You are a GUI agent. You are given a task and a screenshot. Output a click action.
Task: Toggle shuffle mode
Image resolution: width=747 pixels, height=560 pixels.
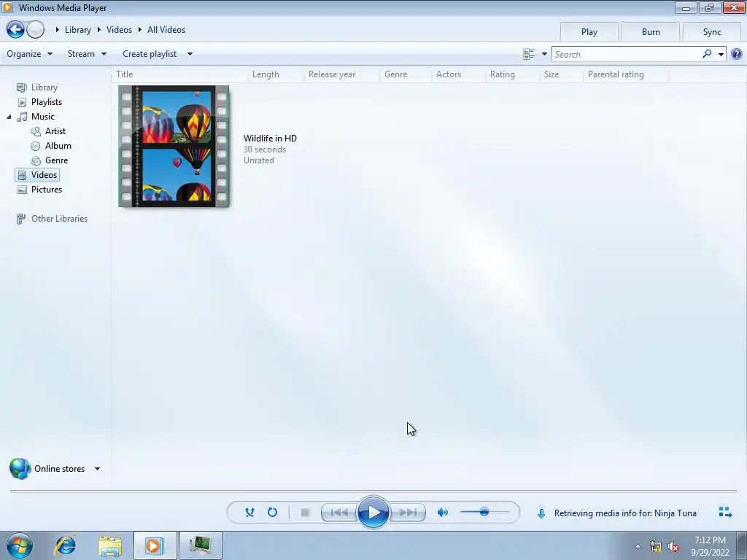[249, 513]
